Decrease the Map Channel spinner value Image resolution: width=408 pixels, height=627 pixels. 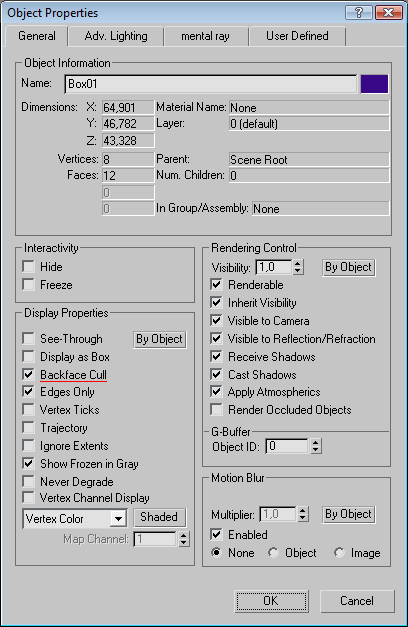coord(183,543)
